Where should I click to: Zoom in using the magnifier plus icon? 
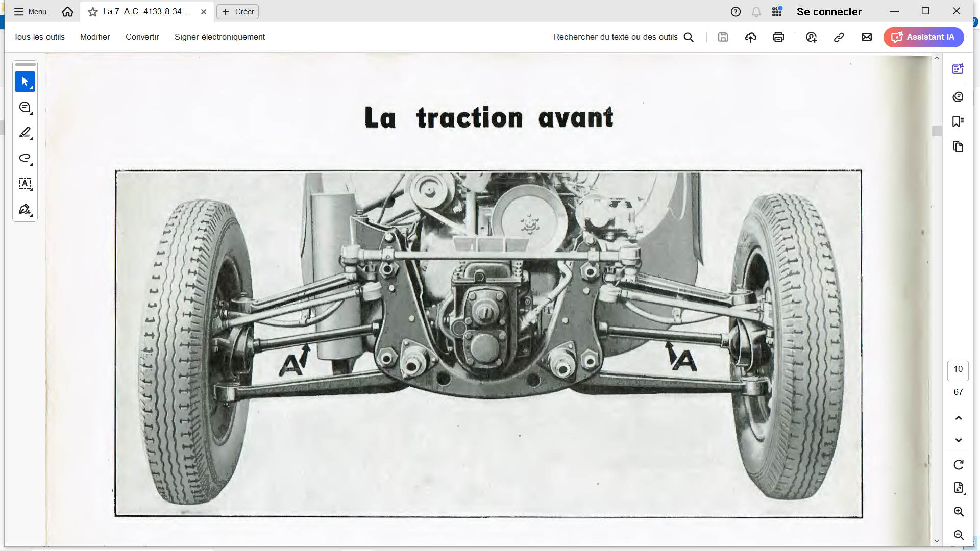(958, 511)
